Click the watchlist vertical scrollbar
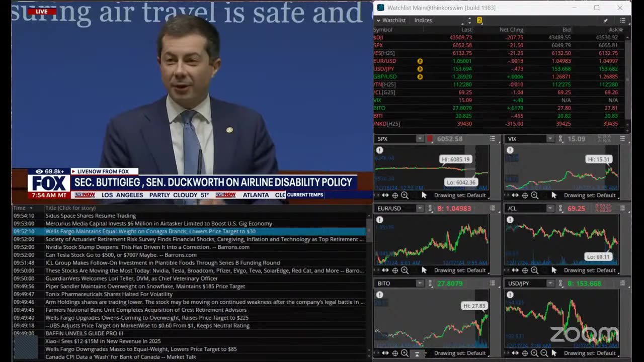Image resolution: width=644 pixels, height=362 pixels. tap(627, 80)
